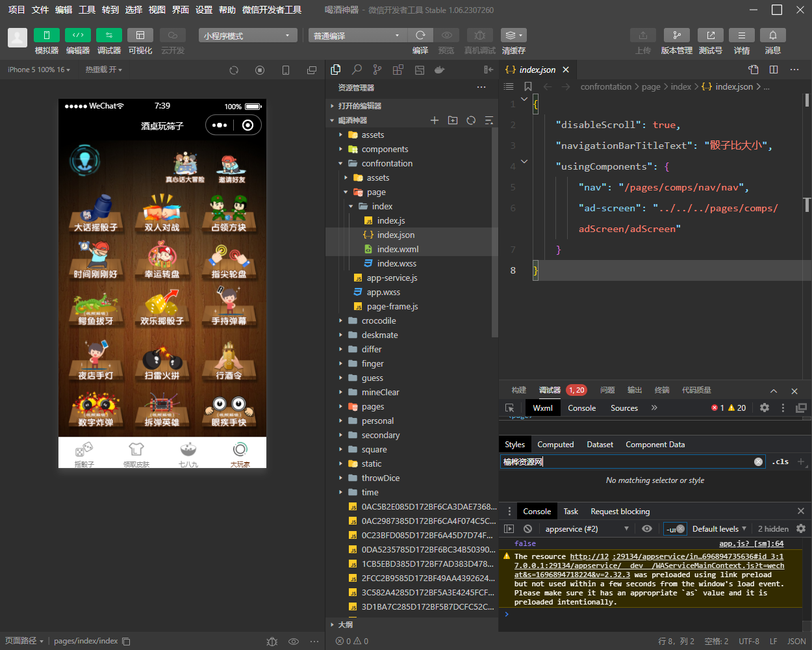Click the JSON language mode in status bar

796,641
